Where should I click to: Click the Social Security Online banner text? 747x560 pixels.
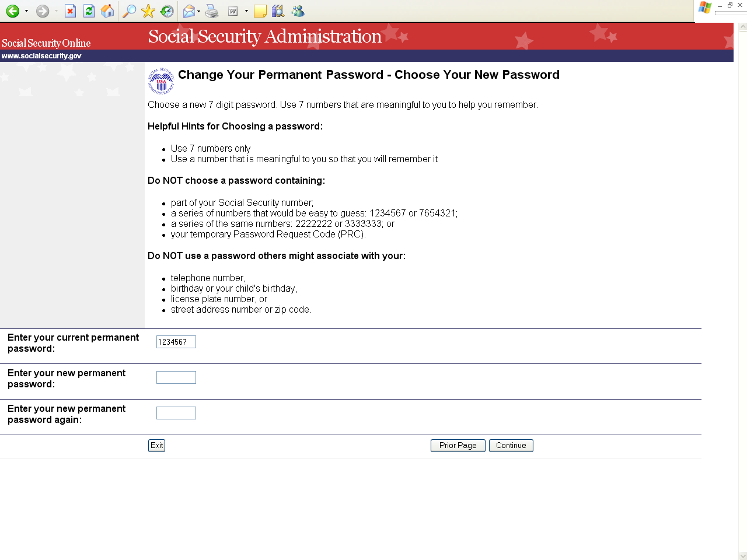(46, 43)
